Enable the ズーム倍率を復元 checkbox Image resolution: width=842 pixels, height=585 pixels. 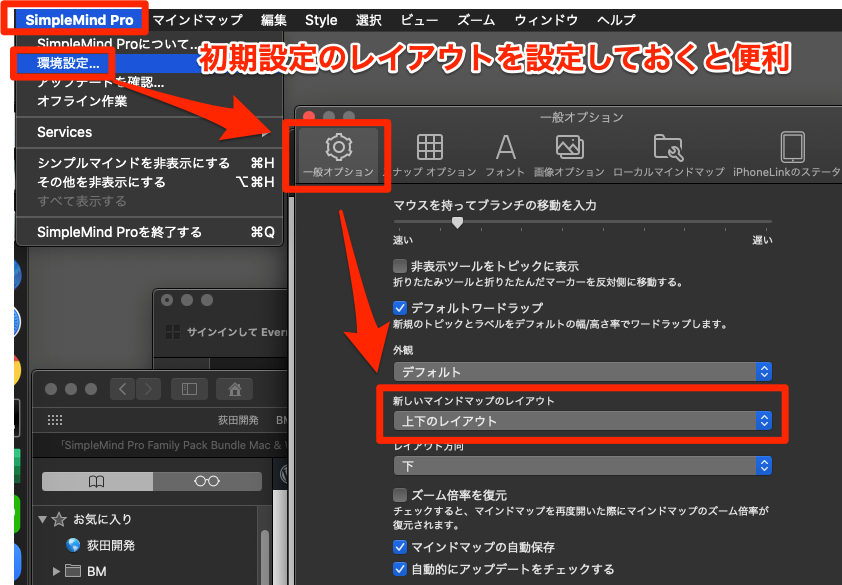(x=401, y=495)
